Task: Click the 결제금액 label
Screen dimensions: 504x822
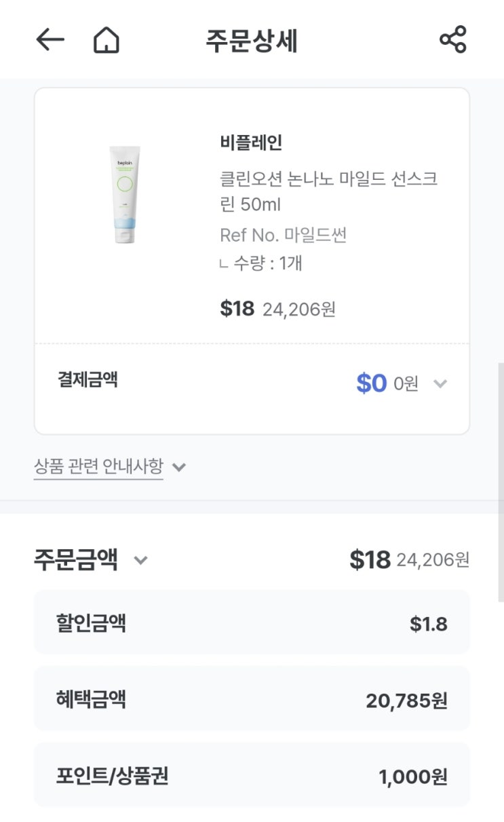Action: (x=88, y=379)
